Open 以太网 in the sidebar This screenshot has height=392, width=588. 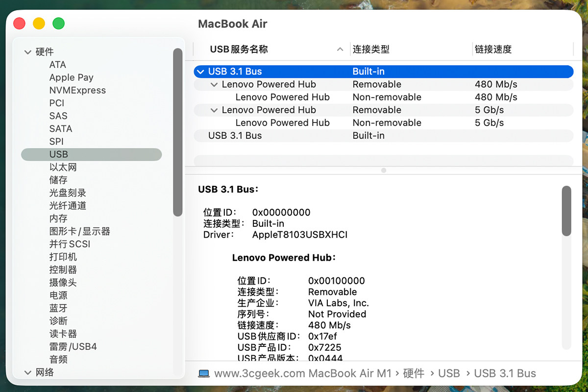coord(63,167)
